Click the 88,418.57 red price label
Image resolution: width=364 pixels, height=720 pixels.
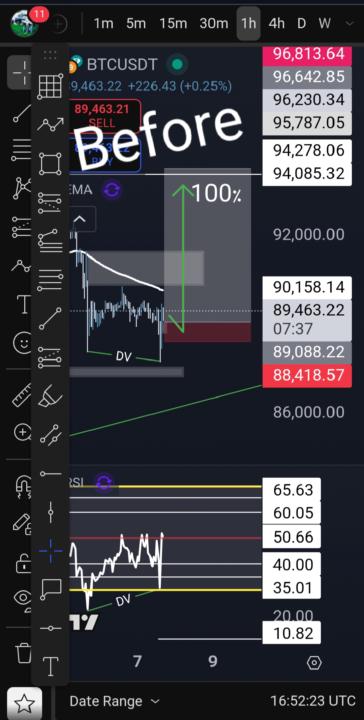(x=307, y=376)
